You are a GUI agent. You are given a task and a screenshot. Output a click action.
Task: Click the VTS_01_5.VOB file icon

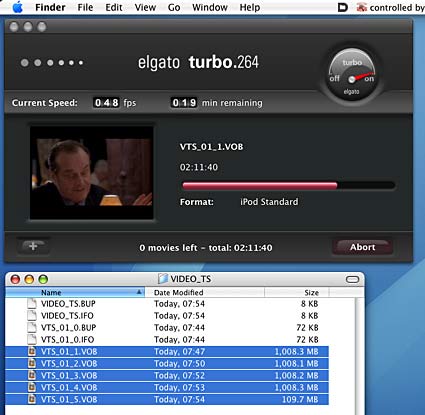(32, 399)
